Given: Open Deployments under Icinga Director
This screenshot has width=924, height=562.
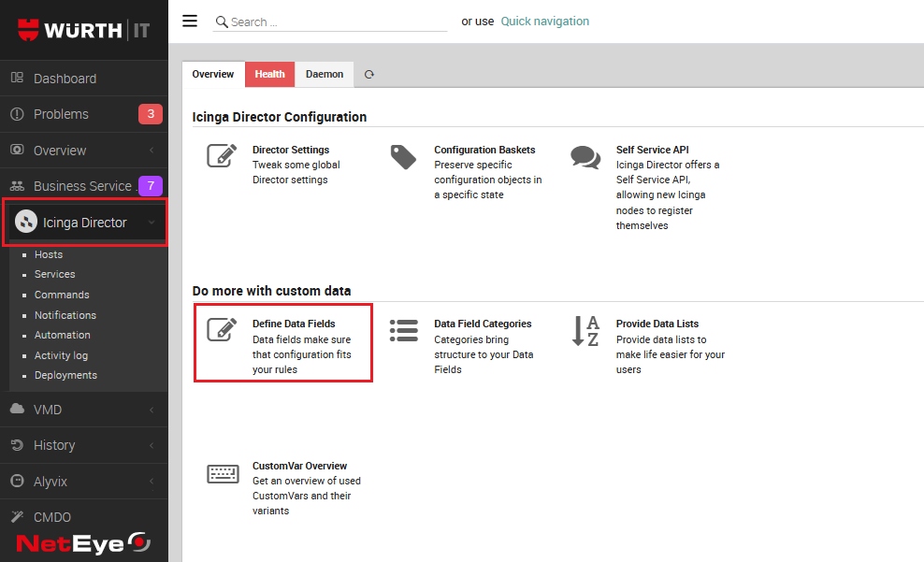Looking at the screenshot, I should (x=65, y=375).
